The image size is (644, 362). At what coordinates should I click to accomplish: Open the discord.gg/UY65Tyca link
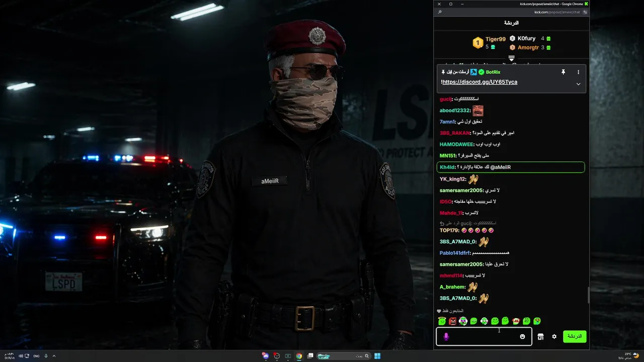(479, 82)
